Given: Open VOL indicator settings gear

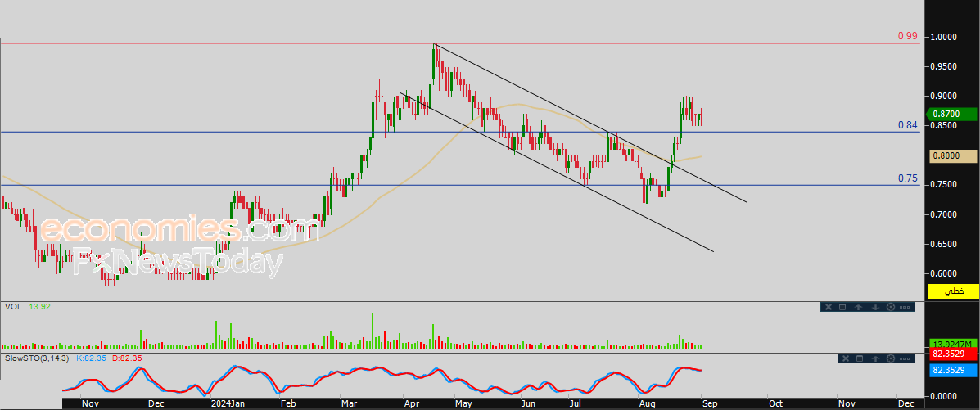Looking at the screenshot, I should coord(890,307).
